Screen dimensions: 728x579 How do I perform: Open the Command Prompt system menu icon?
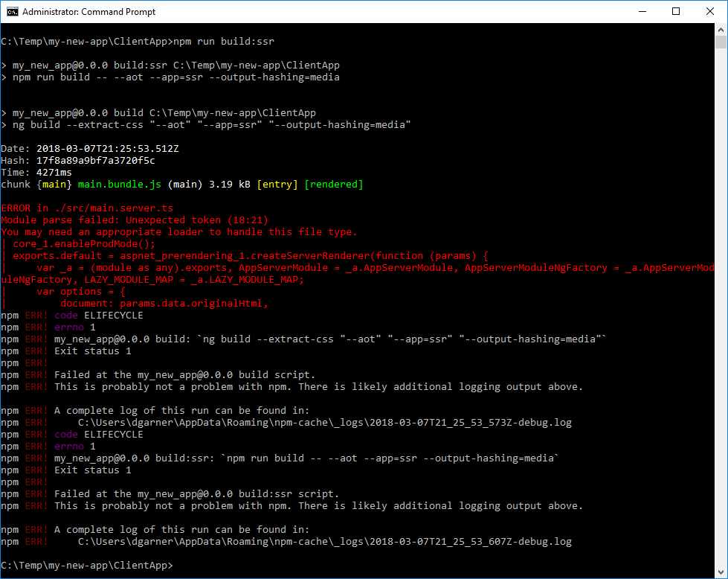pos(13,12)
